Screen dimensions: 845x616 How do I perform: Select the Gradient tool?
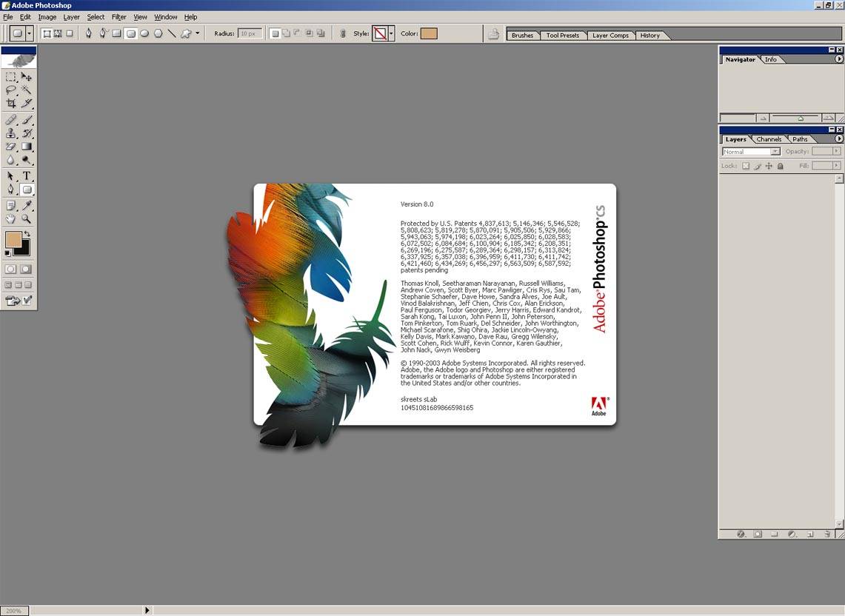click(27, 146)
